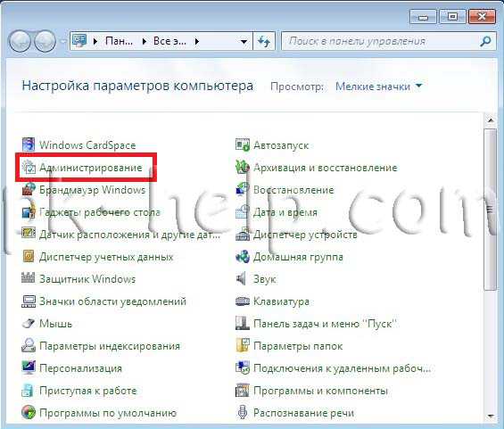Click the Гаджеты рабочего стола icon
The height and width of the screenshot is (429, 504).
point(29,211)
